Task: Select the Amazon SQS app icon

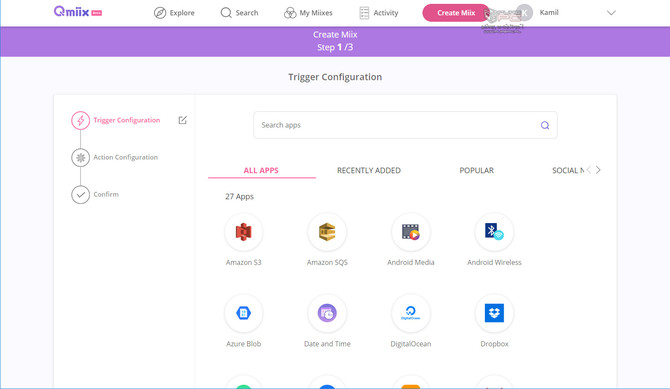Action: coord(327,232)
